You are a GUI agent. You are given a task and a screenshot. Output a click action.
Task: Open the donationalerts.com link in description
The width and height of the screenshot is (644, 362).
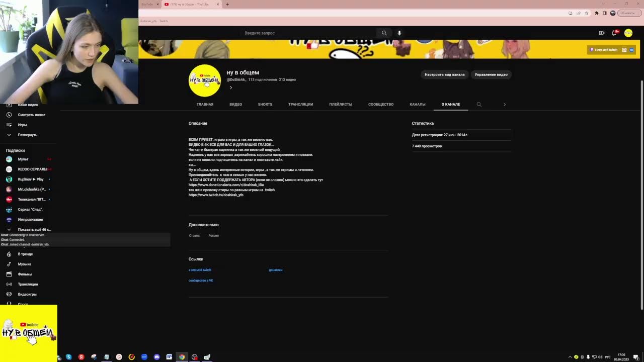226,185
